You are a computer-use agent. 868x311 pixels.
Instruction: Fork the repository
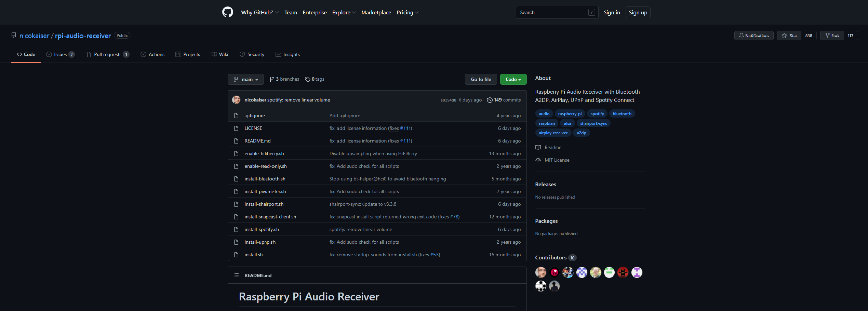click(x=832, y=36)
